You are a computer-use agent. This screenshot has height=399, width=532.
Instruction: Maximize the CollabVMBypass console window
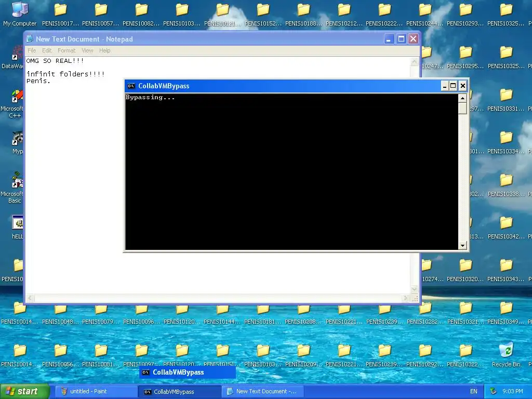point(453,86)
